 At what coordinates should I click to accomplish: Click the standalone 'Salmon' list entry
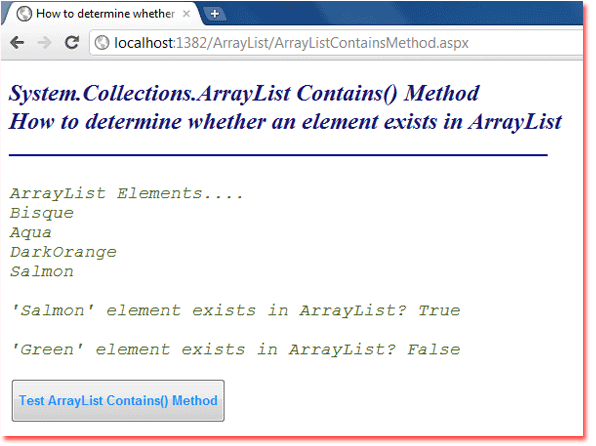click(41, 271)
